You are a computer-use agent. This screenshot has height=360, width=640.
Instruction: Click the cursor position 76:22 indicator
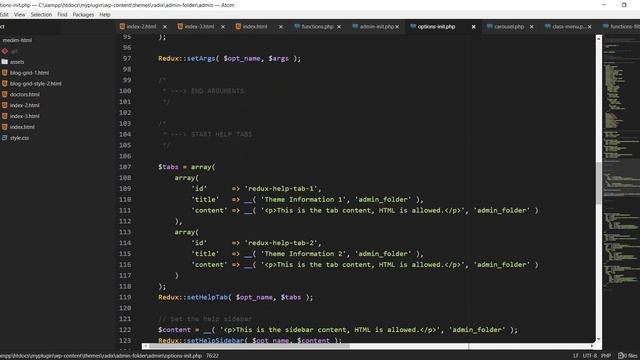coord(212,356)
